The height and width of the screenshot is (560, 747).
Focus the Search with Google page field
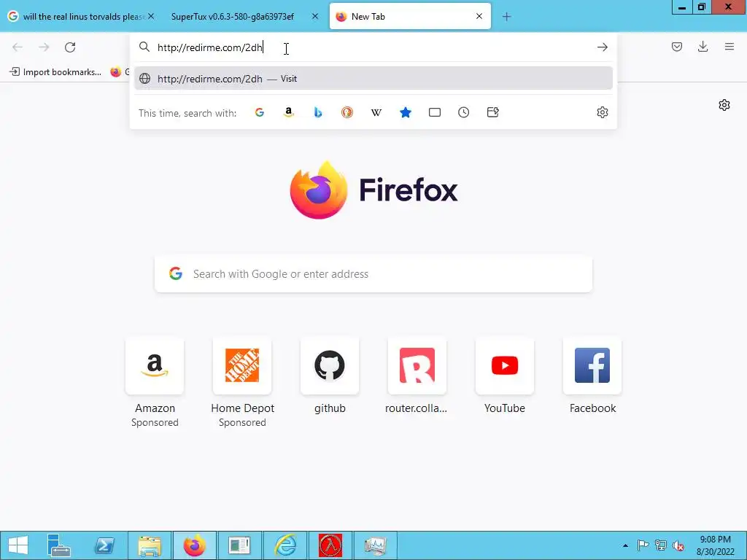373,274
